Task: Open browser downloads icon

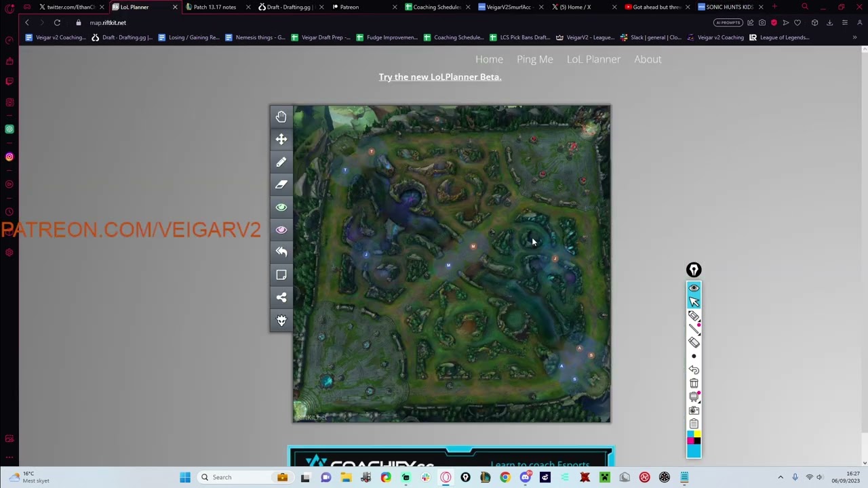Action: point(829,22)
